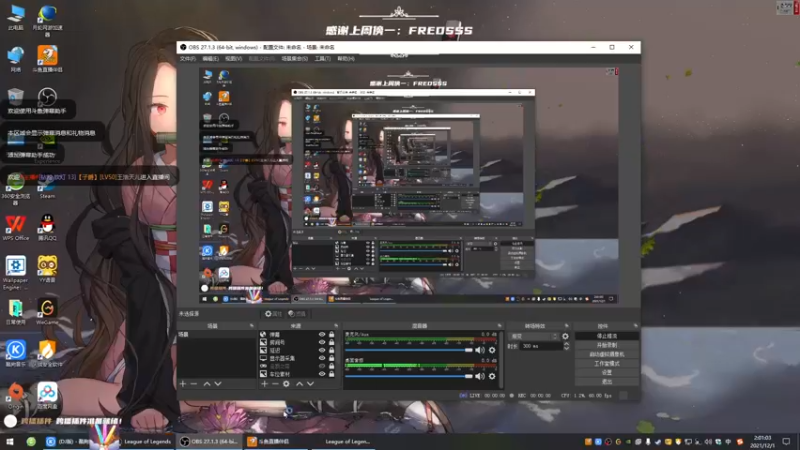Open the Recycle Bin desktop icon
Screen dimensions: 800x450
coord(15,97)
